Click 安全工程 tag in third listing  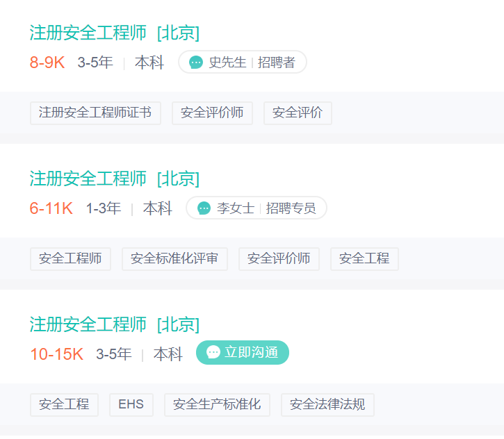64,404
